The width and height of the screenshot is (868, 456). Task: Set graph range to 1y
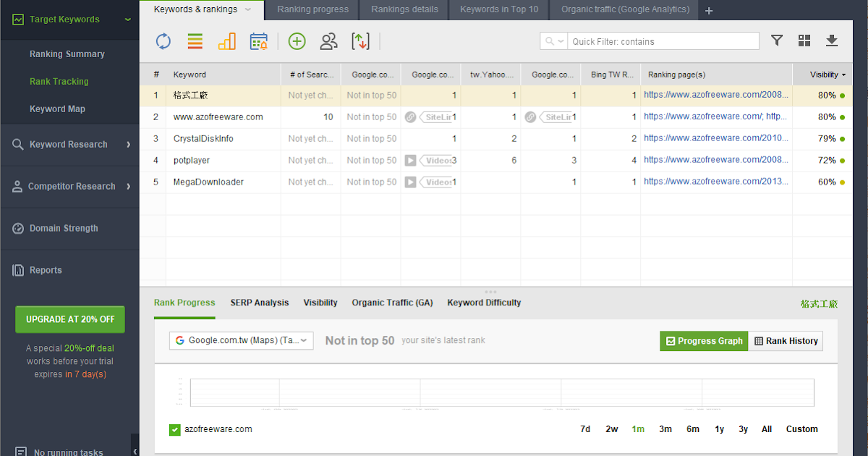pos(719,429)
